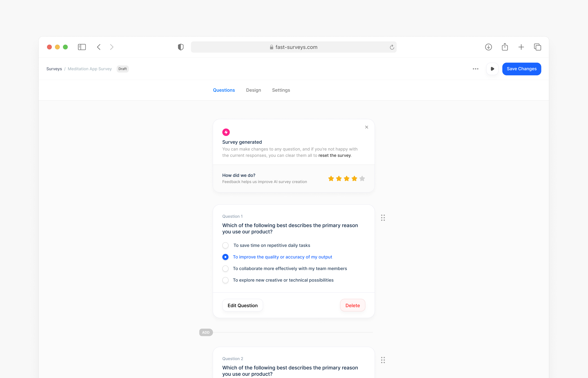Grab the drag handle for Question 1

click(383, 218)
